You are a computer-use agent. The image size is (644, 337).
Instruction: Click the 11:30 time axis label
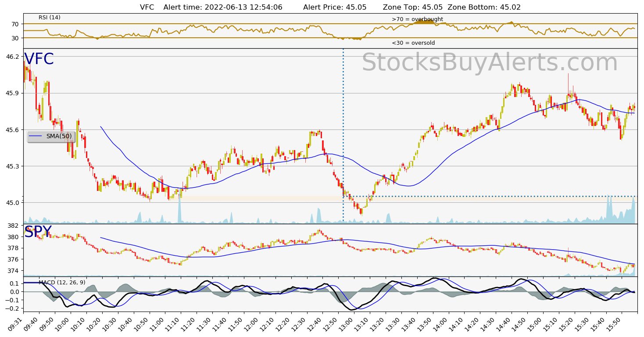click(x=205, y=324)
